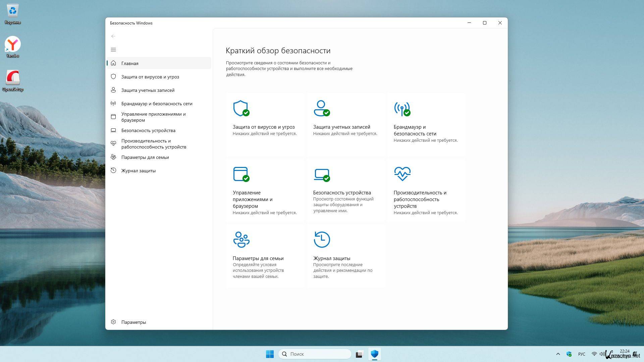Collapse the hamburger navigation menu

tap(113, 50)
